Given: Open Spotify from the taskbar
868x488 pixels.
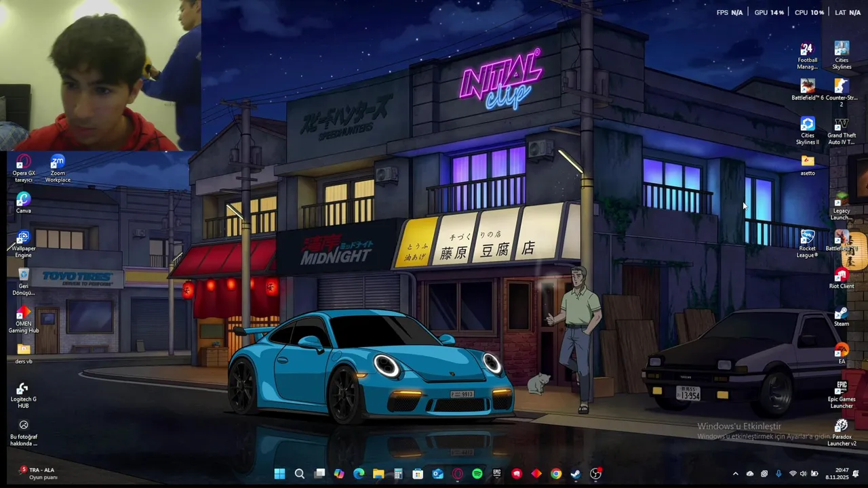Looking at the screenshot, I should [477, 474].
